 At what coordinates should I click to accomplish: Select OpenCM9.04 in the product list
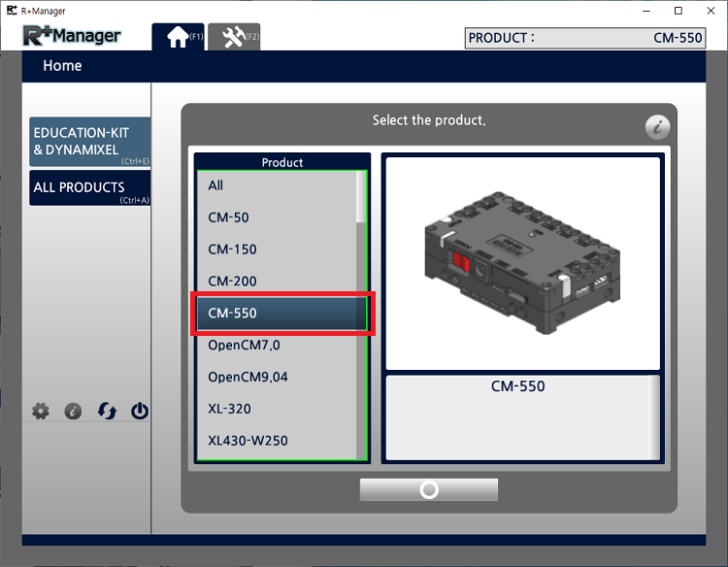click(x=248, y=377)
